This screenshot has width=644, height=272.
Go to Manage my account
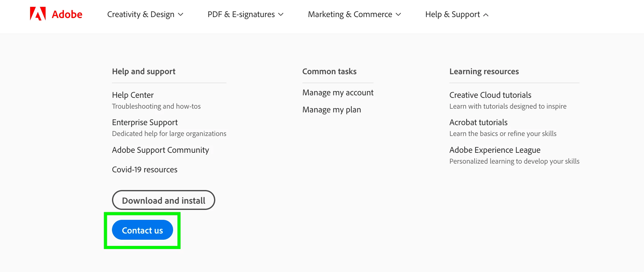click(x=338, y=93)
